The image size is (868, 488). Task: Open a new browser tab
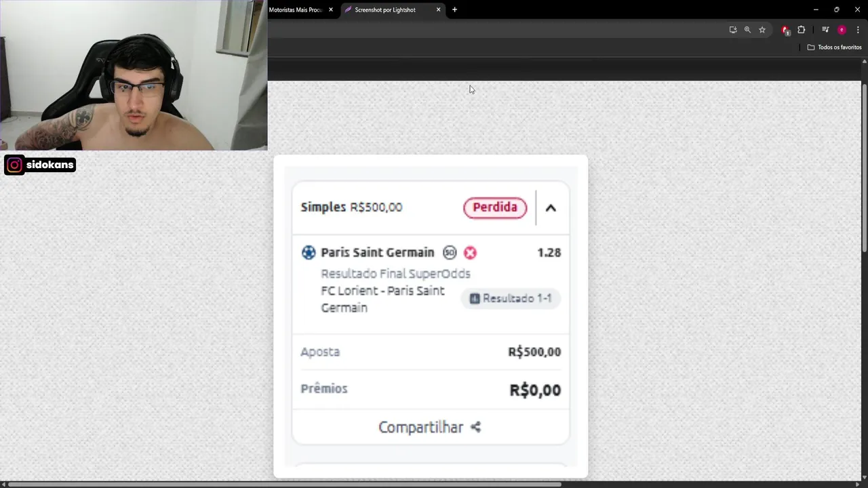tap(454, 10)
